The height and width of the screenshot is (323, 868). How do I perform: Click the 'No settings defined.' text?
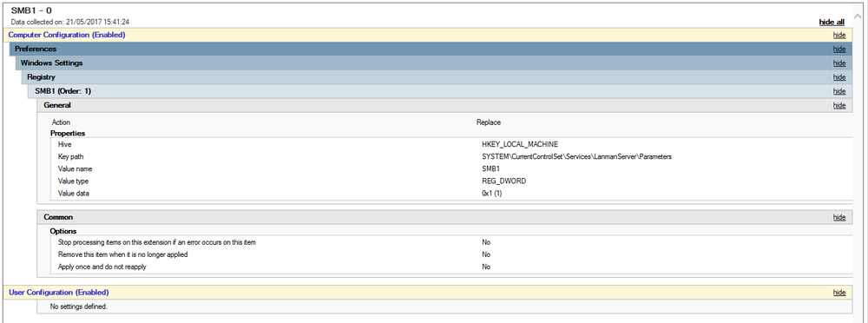pyautogui.click(x=79, y=306)
